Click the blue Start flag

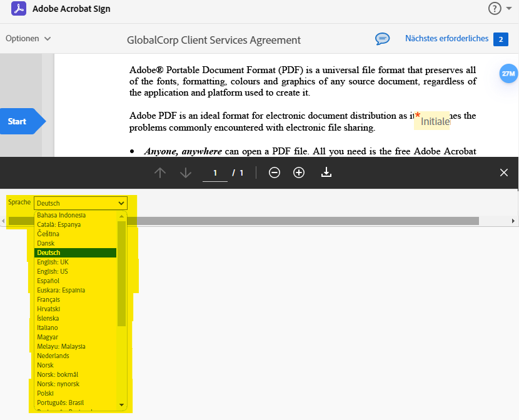coord(23,121)
